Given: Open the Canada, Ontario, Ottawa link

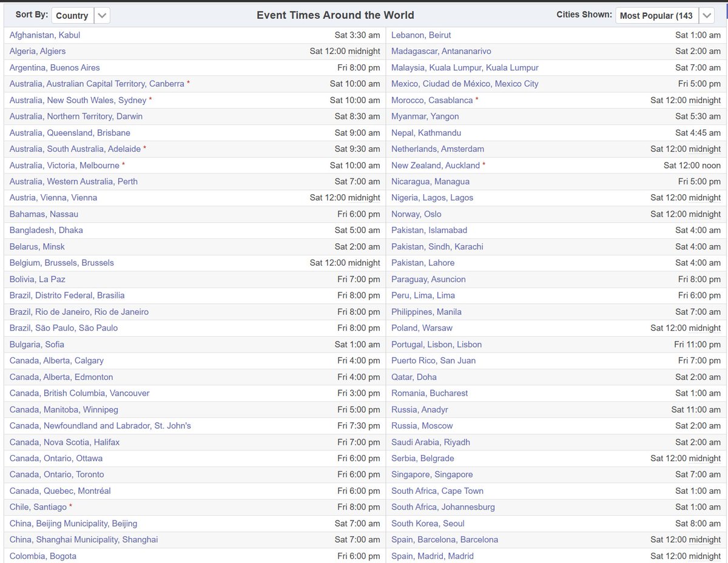Looking at the screenshot, I should click(x=56, y=459).
